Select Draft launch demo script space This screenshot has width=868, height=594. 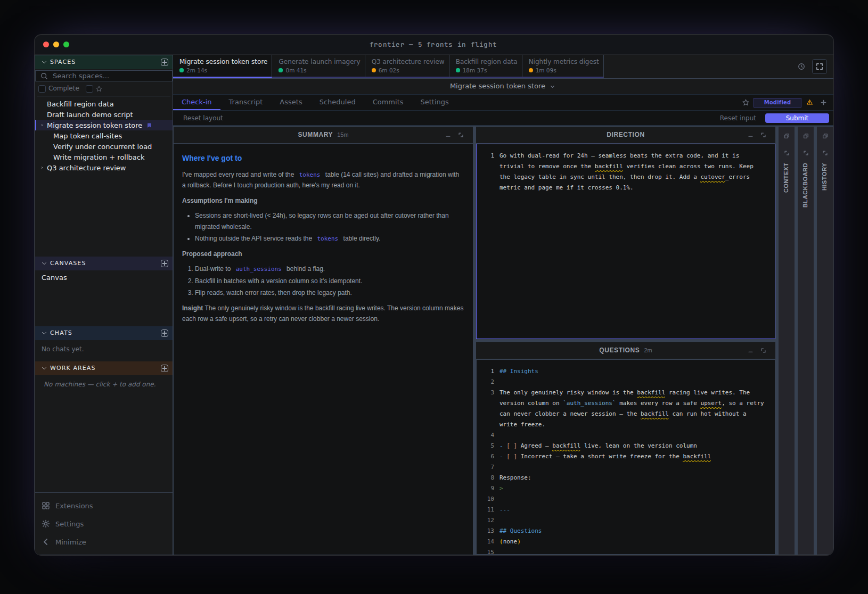click(x=89, y=115)
